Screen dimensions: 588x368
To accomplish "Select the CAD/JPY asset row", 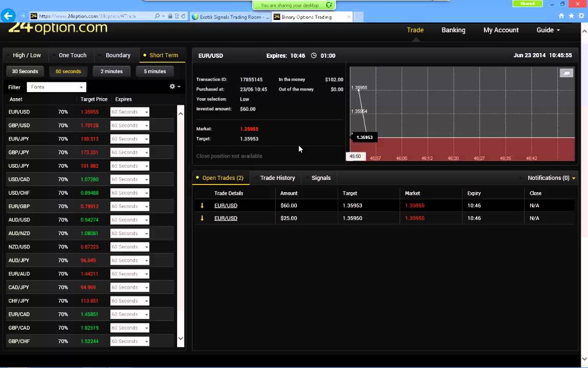I will click(90, 287).
